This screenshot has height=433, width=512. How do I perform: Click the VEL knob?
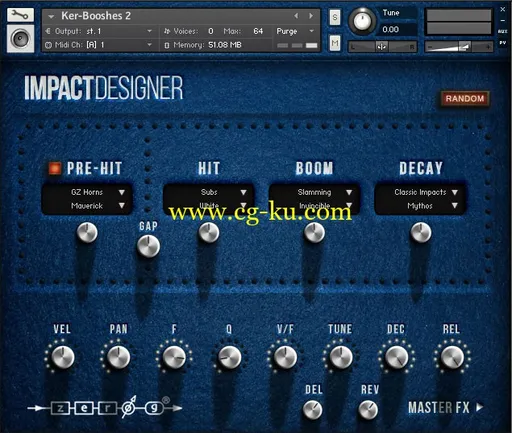coord(62,357)
